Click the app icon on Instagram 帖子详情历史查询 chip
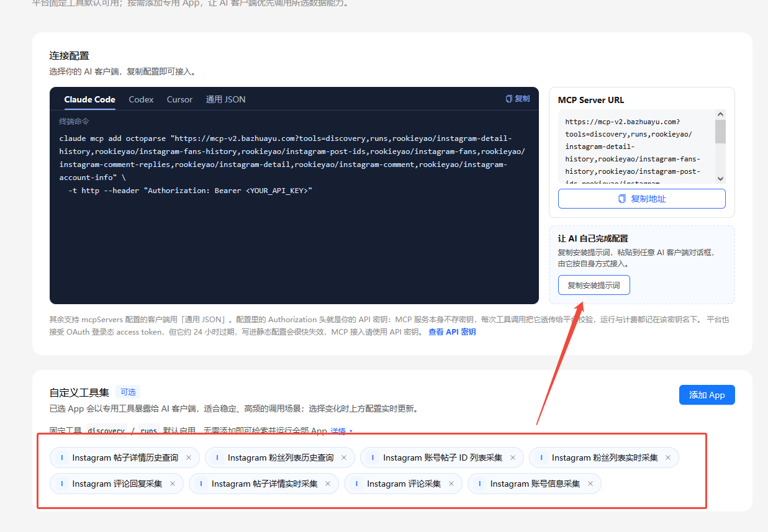This screenshot has width=768, height=532. coord(61,458)
